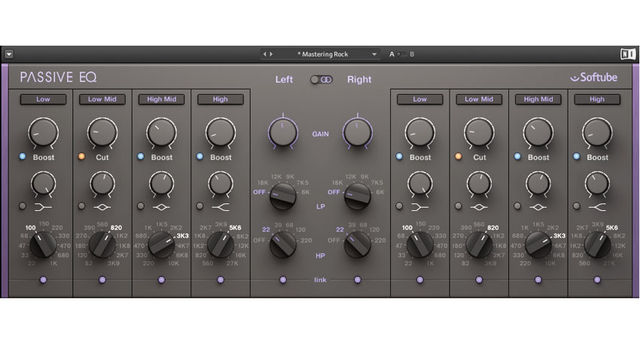The width and height of the screenshot is (640, 360).
Task: Toggle left High band shelf shape button
Action: pos(200,206)
